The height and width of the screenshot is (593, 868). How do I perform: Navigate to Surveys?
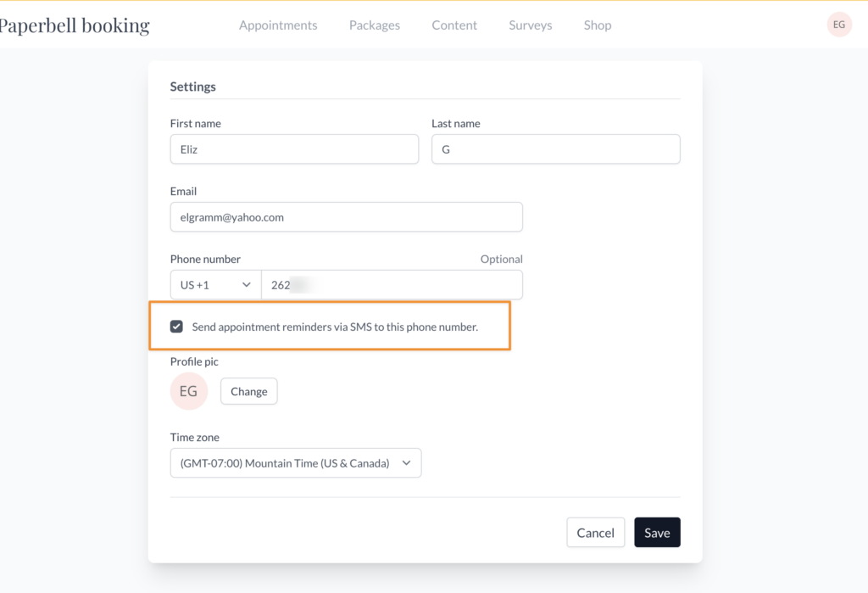(x=530, y=25)
